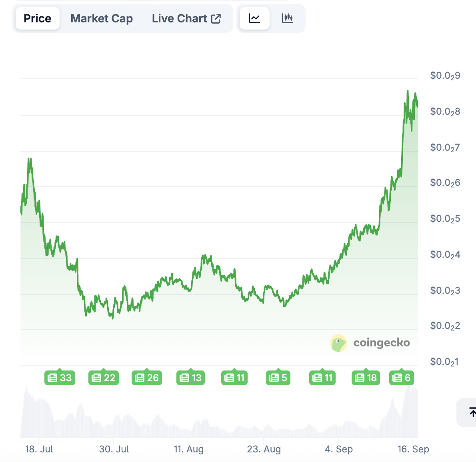Image resolution: width=476 pixels, height=462 pixels.
Task: Open the news marker showing 5
Action: click(x=278, y=378)
